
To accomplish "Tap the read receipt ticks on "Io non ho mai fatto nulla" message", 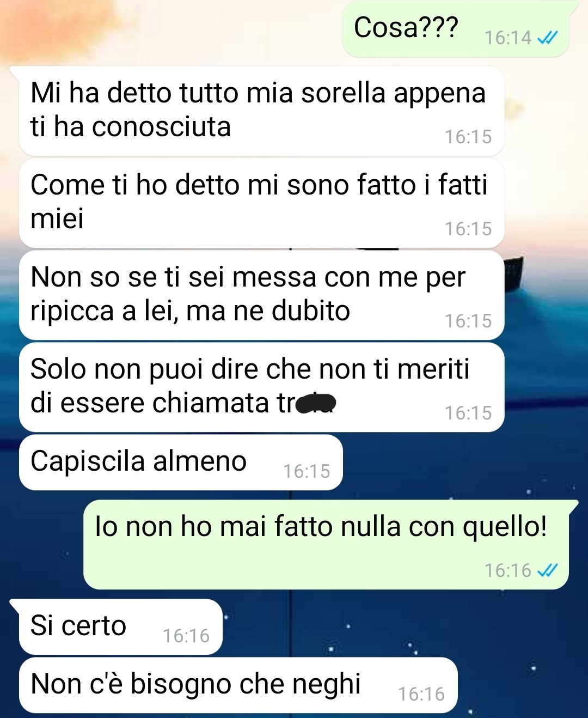I will tap(547, 570).
